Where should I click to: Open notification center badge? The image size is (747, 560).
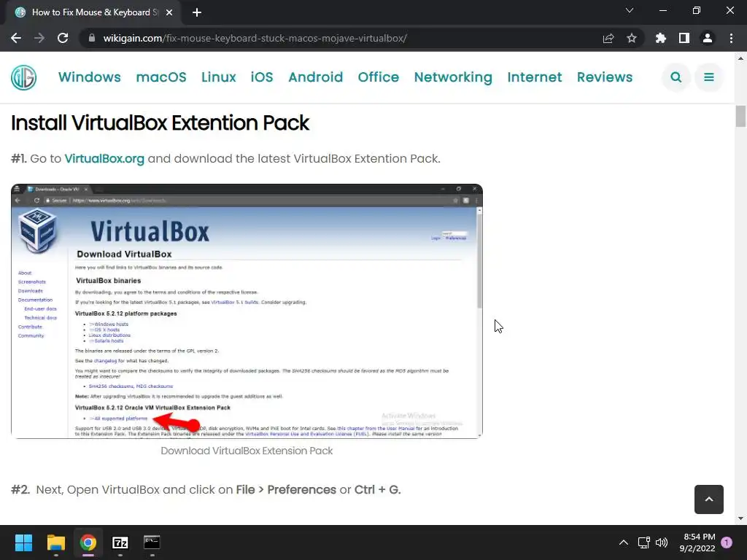727,542
